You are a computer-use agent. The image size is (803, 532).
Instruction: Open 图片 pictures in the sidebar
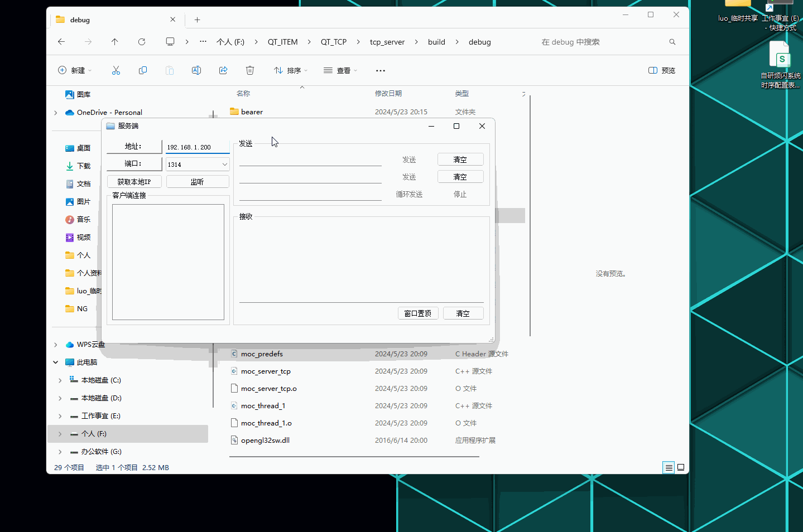[78, 201]
